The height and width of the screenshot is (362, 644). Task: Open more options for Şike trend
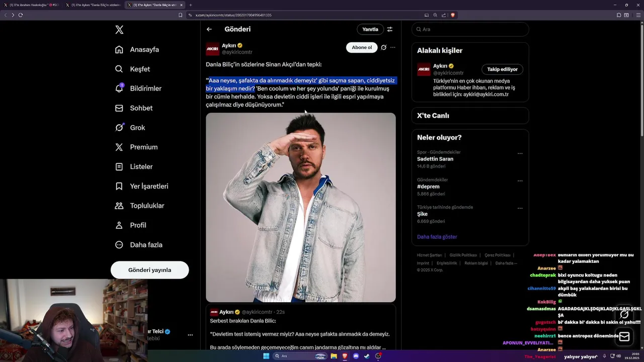coord(520,208)
